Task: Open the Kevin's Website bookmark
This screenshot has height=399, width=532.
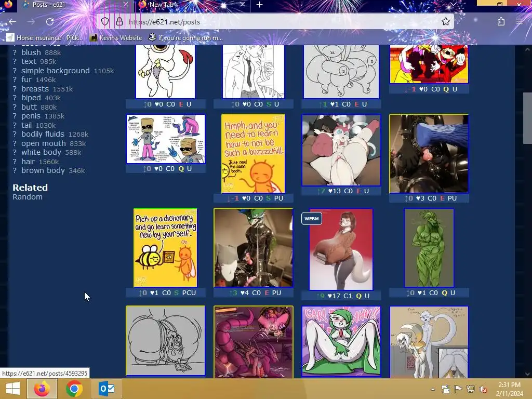Action: pyautogui.click(x=116, y=37)
